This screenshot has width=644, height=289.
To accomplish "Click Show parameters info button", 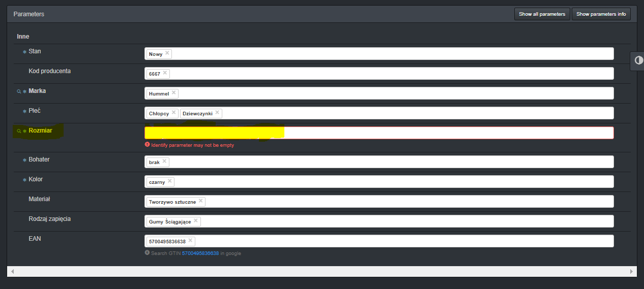I will pyautogui.click(x=601, y=14).
